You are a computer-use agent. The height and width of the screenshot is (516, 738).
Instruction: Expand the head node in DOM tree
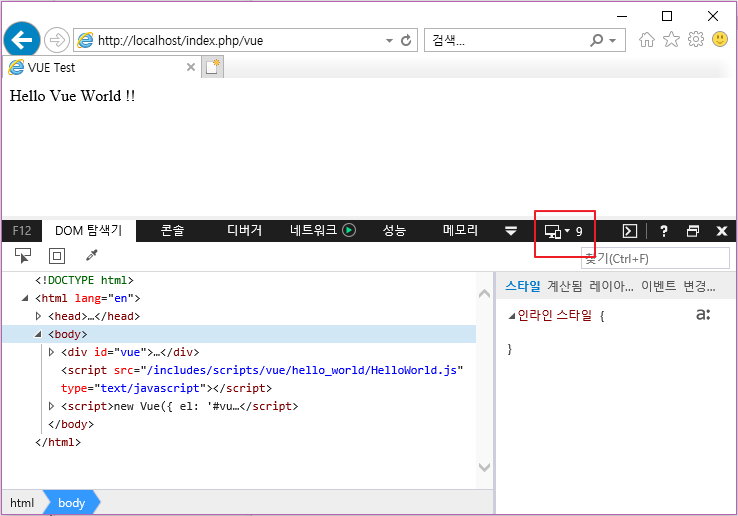(39, 316)
